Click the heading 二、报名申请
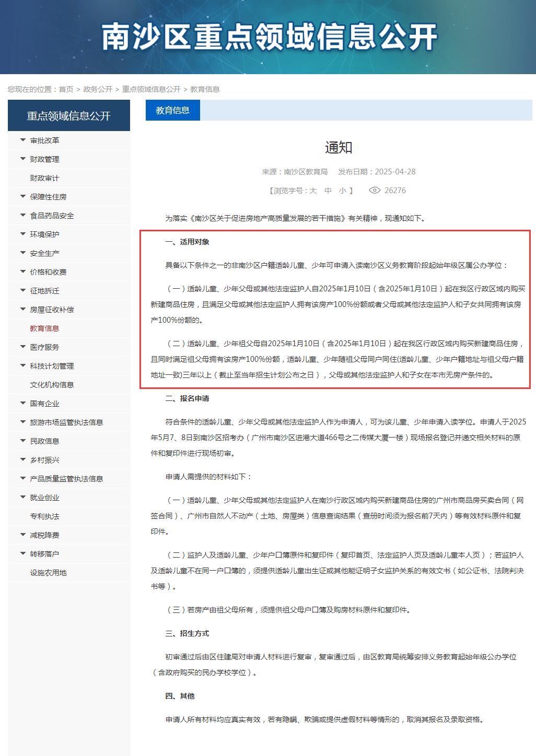 coord(188,398)
